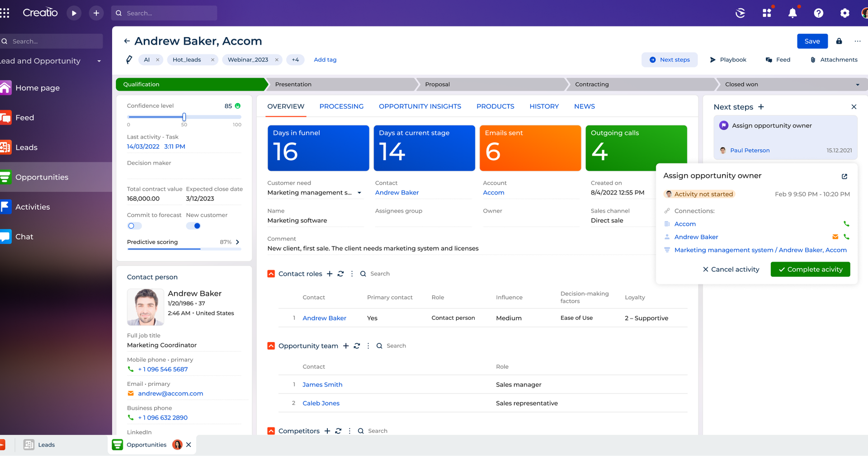Open system settings gear icon

[844, 13]
